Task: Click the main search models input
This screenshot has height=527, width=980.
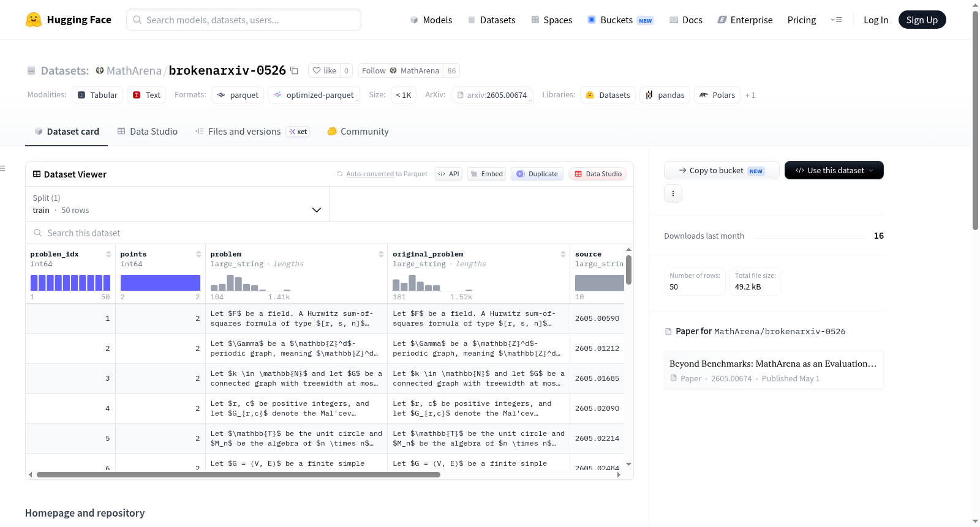Action: [244, 20]
